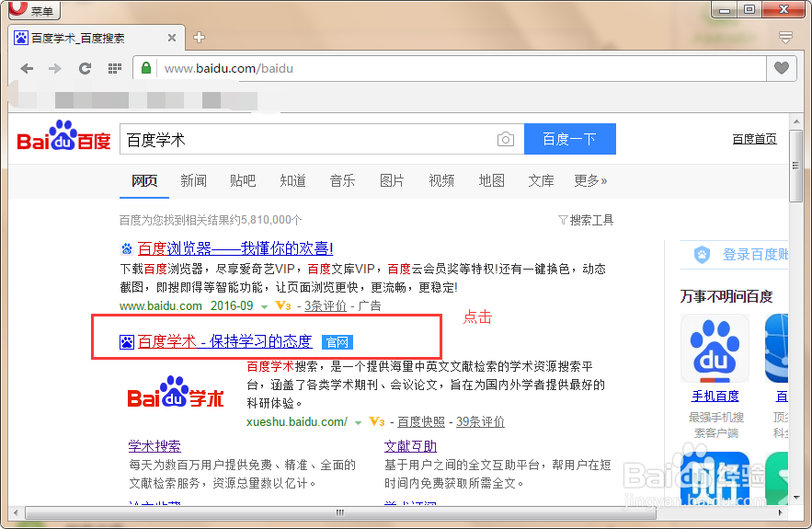Switch to the 地图 tab
The width and height of the screenshot is (812, 529).
(491, 181)
